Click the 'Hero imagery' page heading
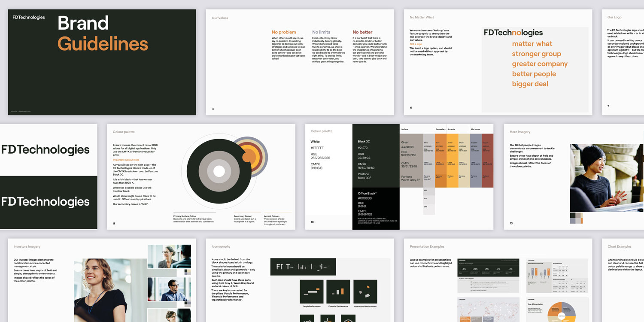The height and width of the screenshot is (322, 644). point(520,132)
